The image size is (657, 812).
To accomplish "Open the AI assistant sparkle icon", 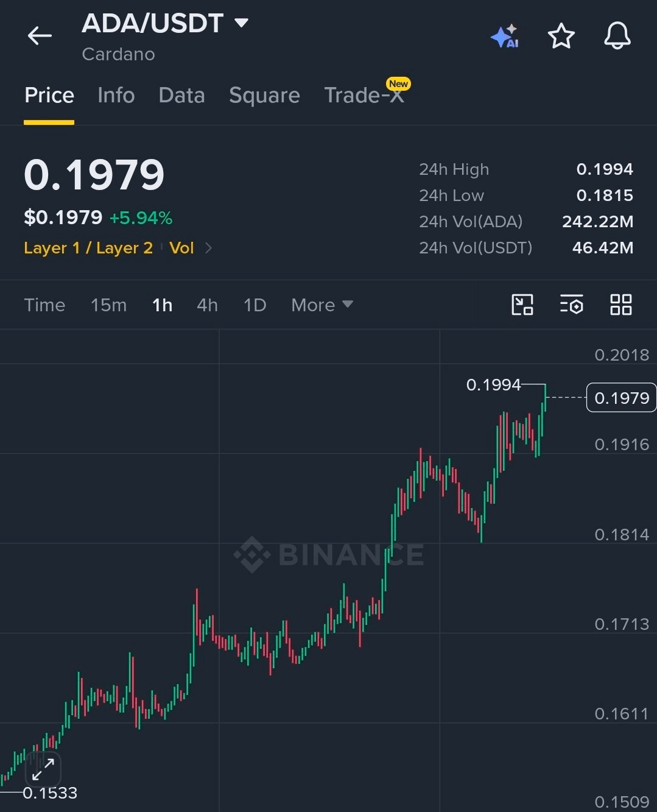I will pos(505,36).
